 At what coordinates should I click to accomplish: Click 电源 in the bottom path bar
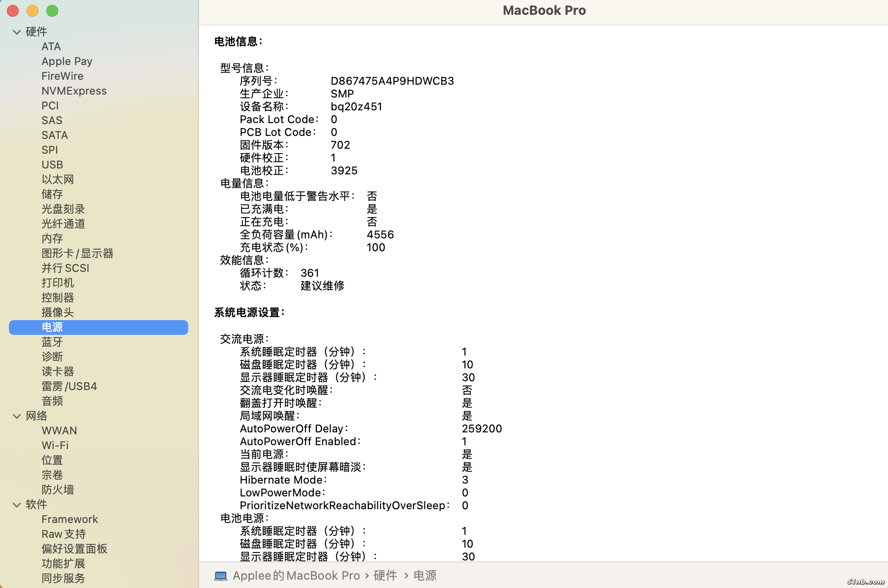(x=425, y=576)
